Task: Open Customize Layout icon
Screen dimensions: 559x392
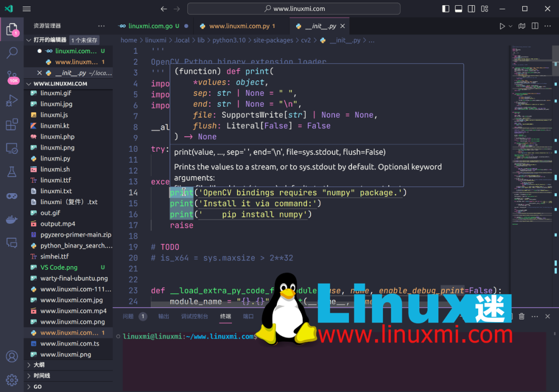Action: 484,9
